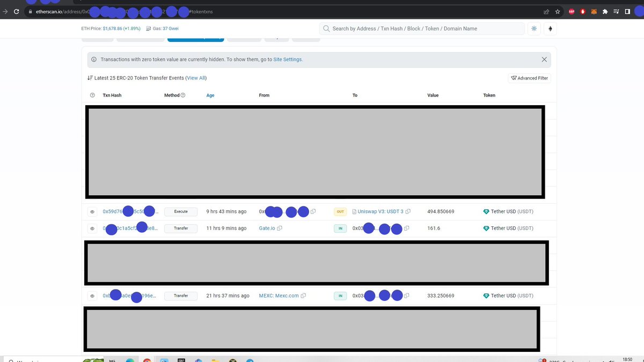
Task: View details of the Execute transaction
Action: [x=92, y=212]
